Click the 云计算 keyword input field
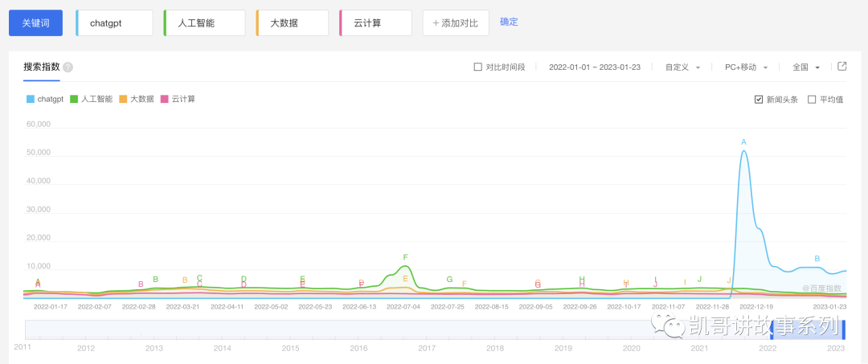This screenshot has height=364, width=868. (376, 22)
